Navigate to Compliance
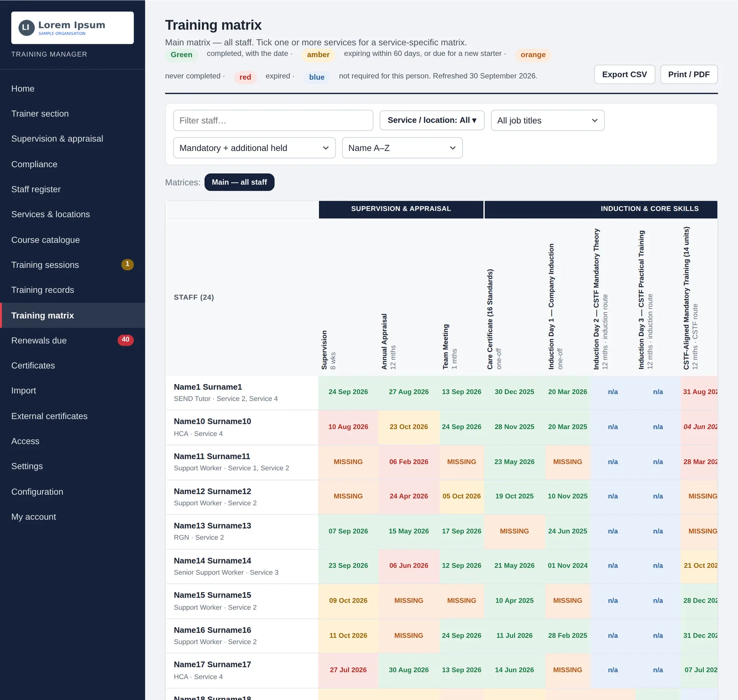The width and height of the screenshot is (738, 700). pos(72,164)
